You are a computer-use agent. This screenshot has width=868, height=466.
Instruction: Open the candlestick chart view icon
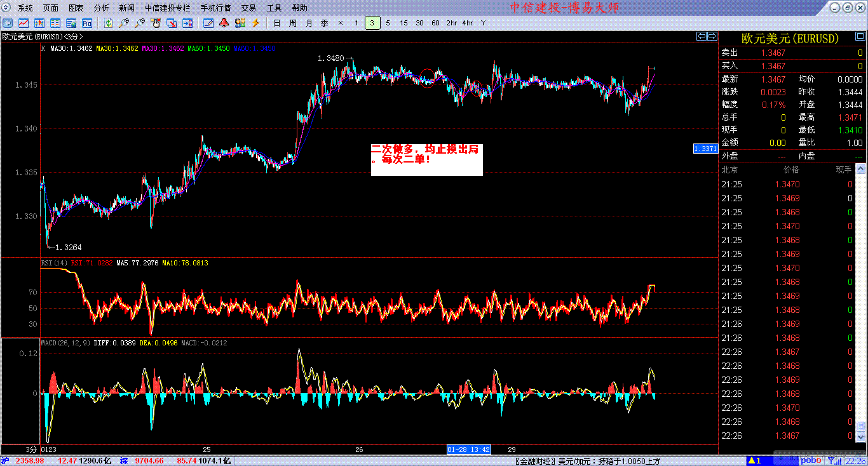(39, 23)
